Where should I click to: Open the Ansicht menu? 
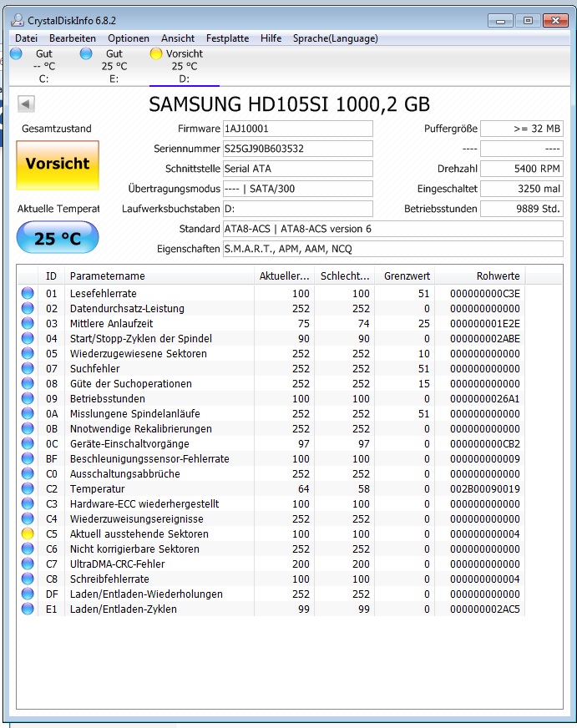(x=178, y=38)
